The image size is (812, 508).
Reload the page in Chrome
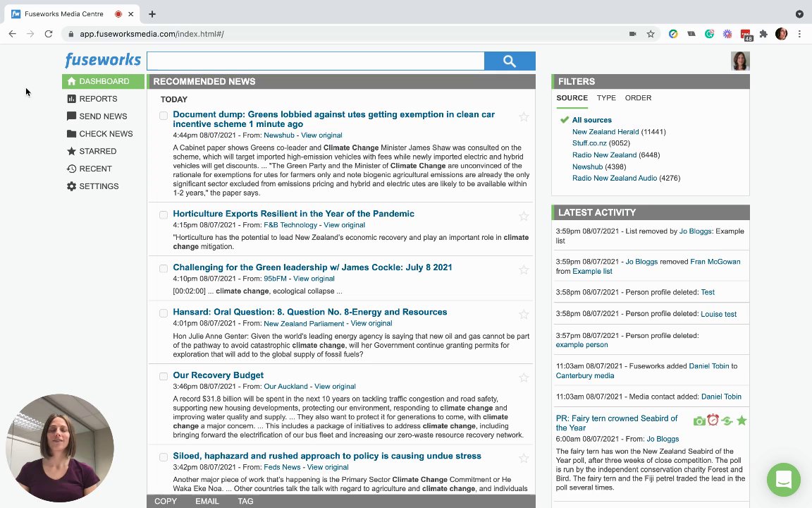point(49,34)
